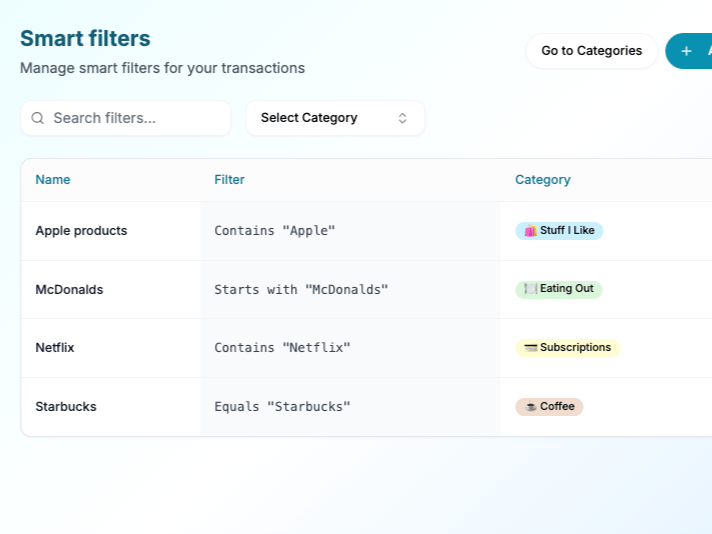Click the search magnifier icon
Viewport: 712px width, 534px height.
click(x=38, y=118)
